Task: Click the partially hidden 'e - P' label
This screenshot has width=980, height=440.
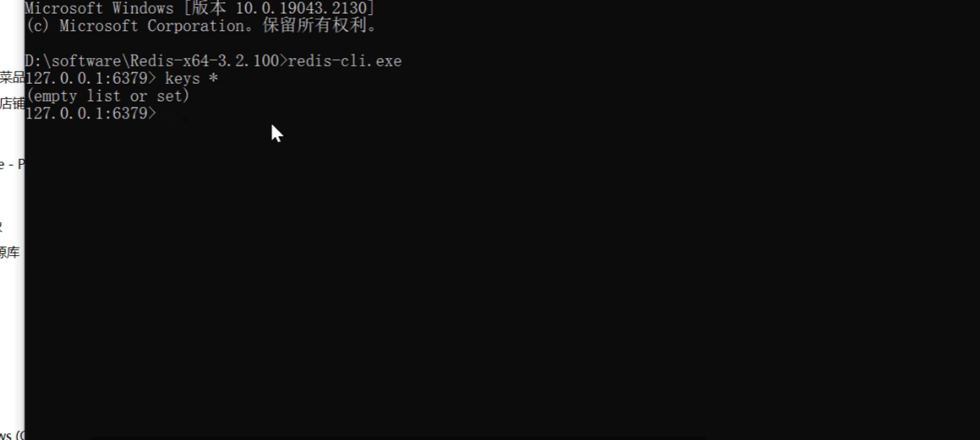Action: (12, 165)
